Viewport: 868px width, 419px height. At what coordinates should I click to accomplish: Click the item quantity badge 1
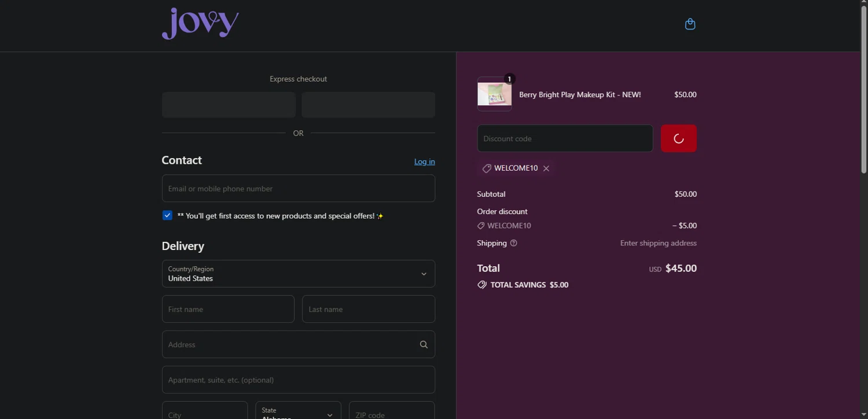coord(509,79)
